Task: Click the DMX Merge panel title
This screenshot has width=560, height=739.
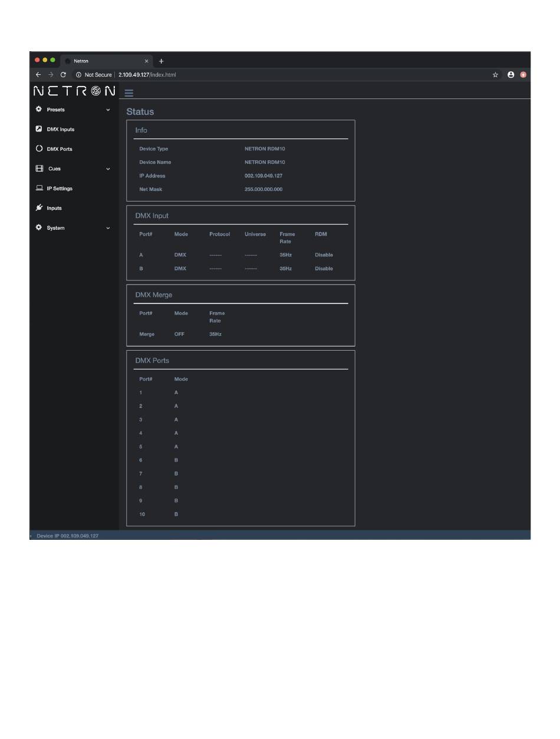Action: (x=154, y=295)
